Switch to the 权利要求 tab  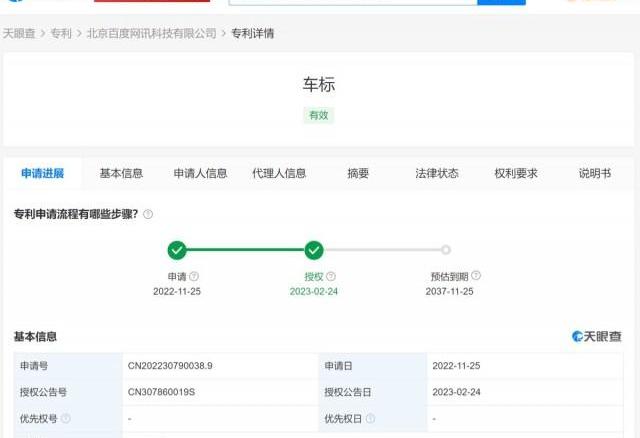point(516,173)
